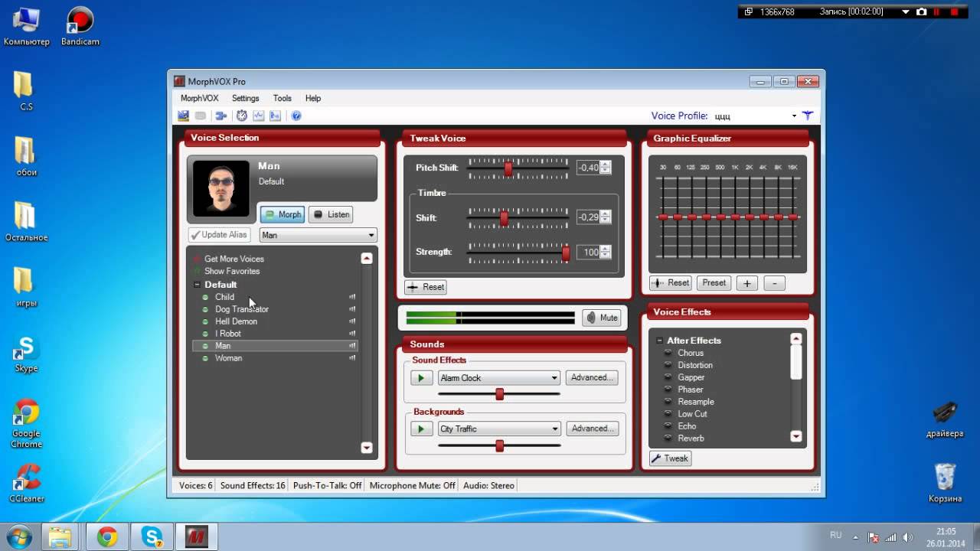
Task: Click the icon beside Voice Profile dropdown
Action: [808, 116]
